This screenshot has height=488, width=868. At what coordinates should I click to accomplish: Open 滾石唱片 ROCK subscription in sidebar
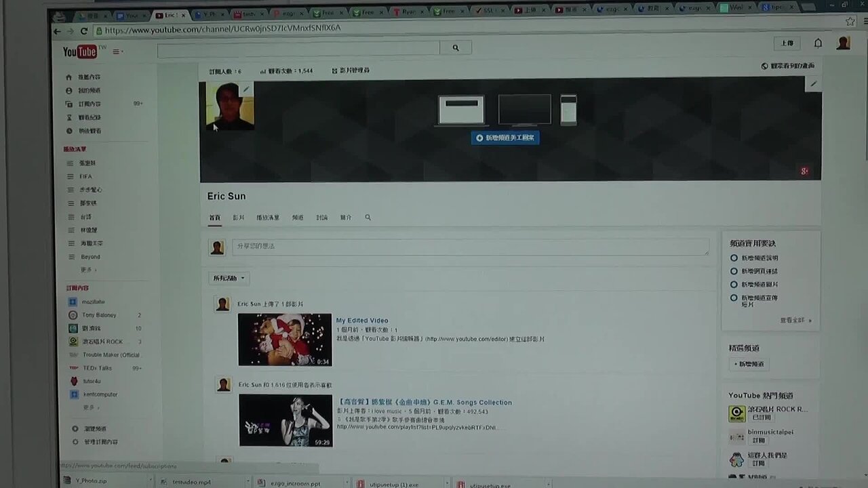point(102,342)
